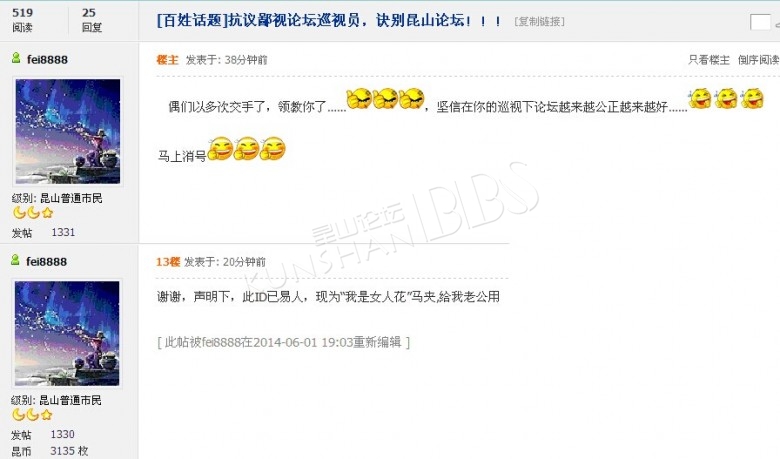The height and width of the screenshot is (459, 780).
Task: Open the second fei8888 avatar picture
Action: (x=67, y=333)
